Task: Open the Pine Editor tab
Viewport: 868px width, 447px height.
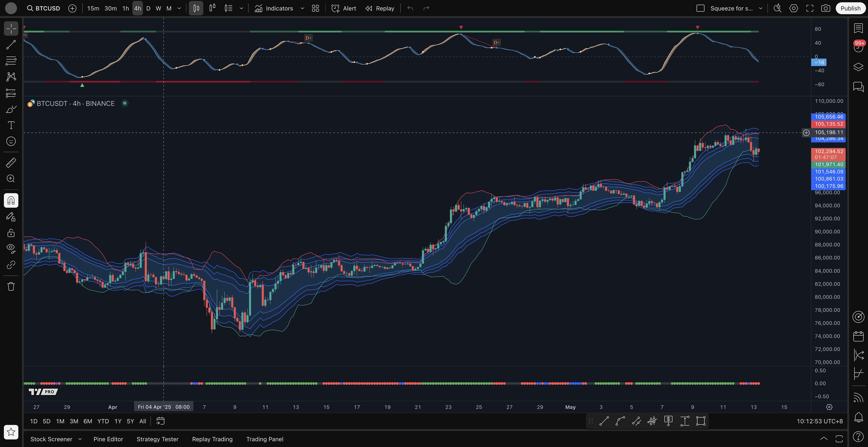Action: click(x=108, y=439)
